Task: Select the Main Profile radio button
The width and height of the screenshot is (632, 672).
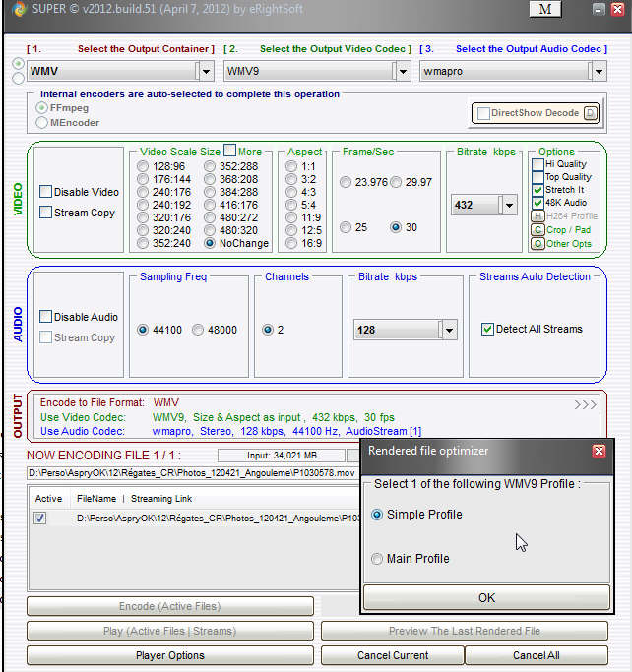Action: (376, 559)
